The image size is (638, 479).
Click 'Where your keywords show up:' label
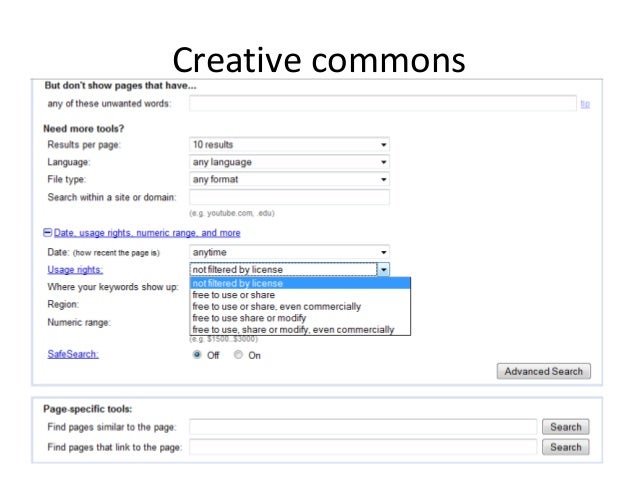point(113,287)
